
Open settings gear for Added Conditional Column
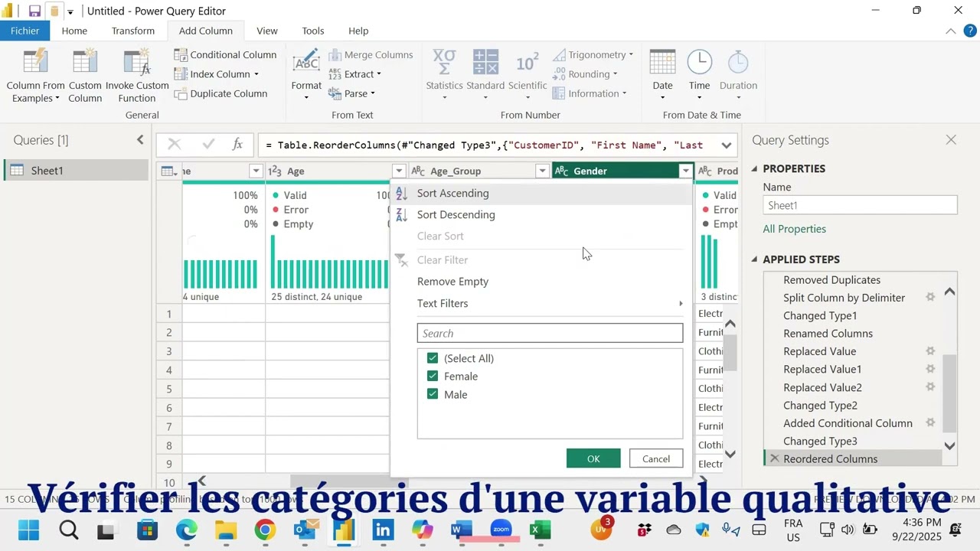coord(930,422)
